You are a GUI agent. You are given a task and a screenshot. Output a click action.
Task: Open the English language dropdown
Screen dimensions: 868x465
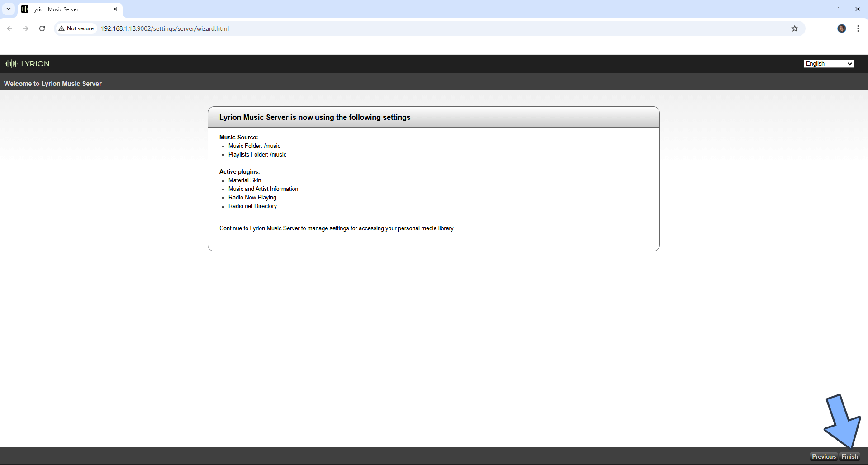(x=829, y=64)
